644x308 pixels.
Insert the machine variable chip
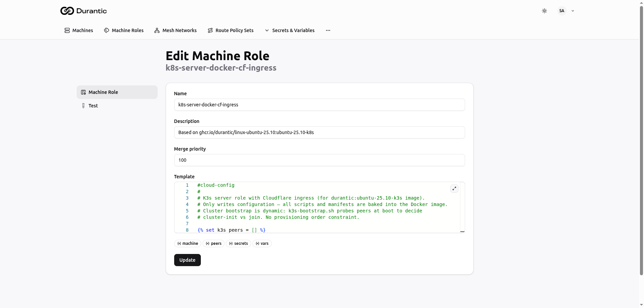pyautogui.click(x=188, y=243)
